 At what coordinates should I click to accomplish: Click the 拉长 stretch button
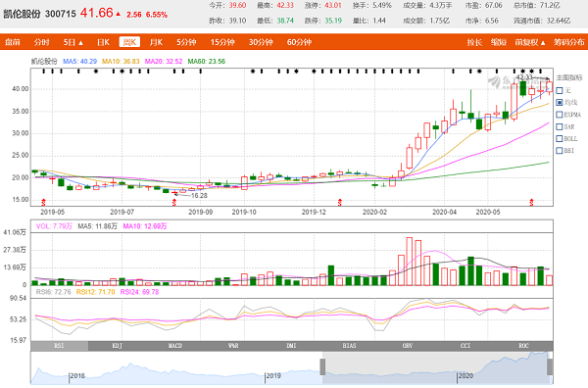pos(474,42)
